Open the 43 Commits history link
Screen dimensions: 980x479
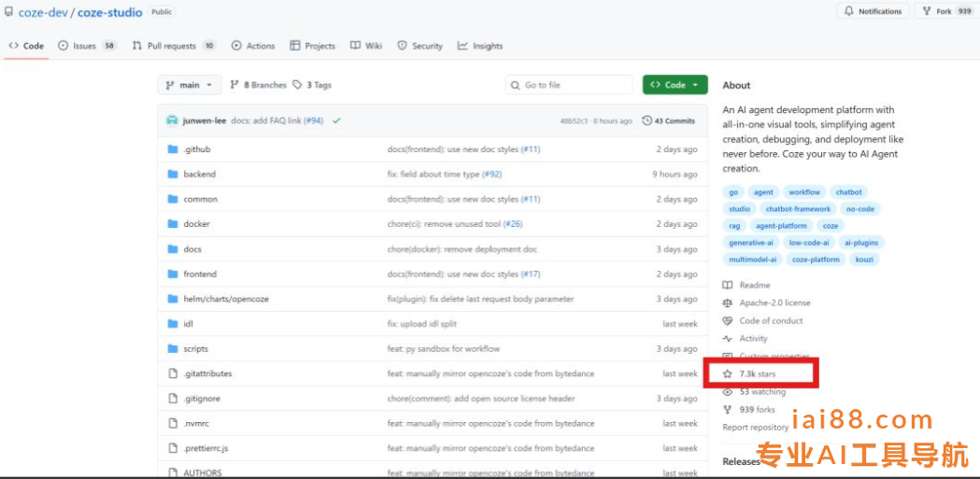tap(668, 120)
